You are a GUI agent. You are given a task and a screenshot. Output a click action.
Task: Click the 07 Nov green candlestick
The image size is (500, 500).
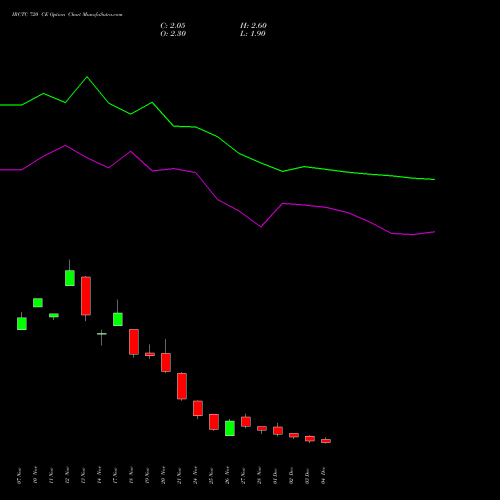click(x=22, y=323)
